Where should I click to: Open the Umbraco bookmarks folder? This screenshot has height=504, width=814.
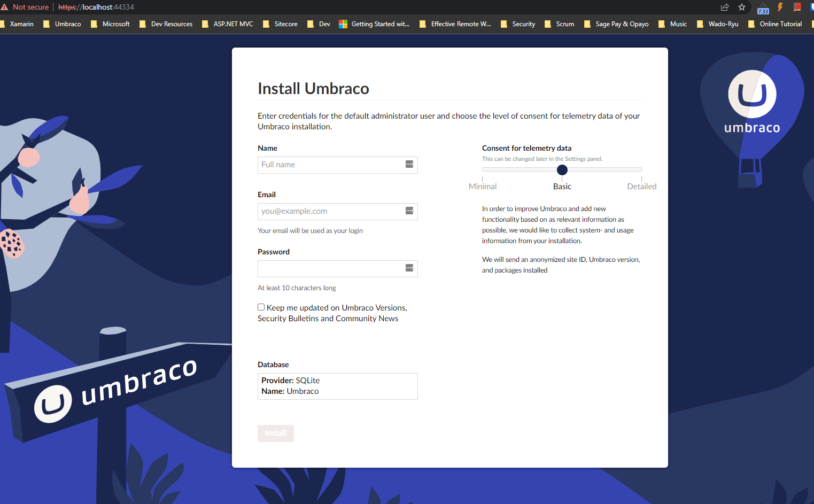coord(62,24)
